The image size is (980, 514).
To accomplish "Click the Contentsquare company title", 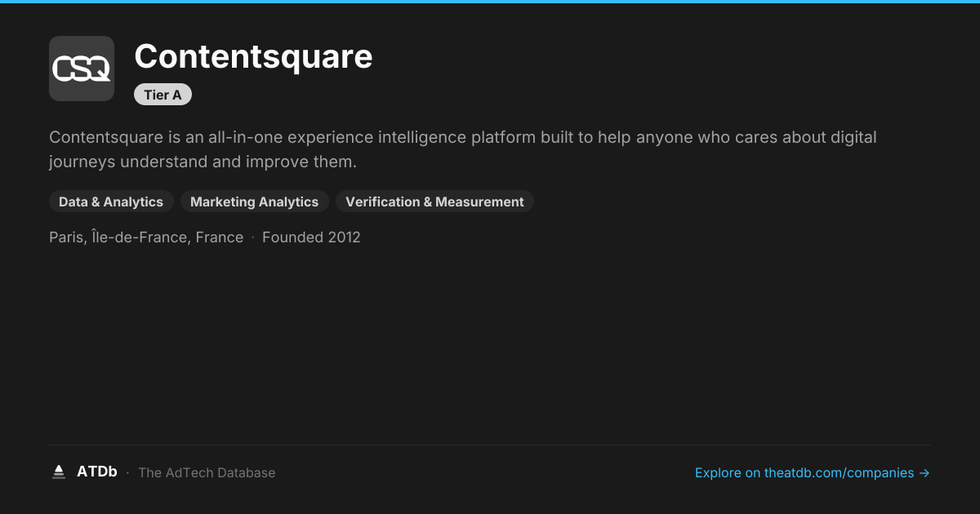I will [253, 56].
